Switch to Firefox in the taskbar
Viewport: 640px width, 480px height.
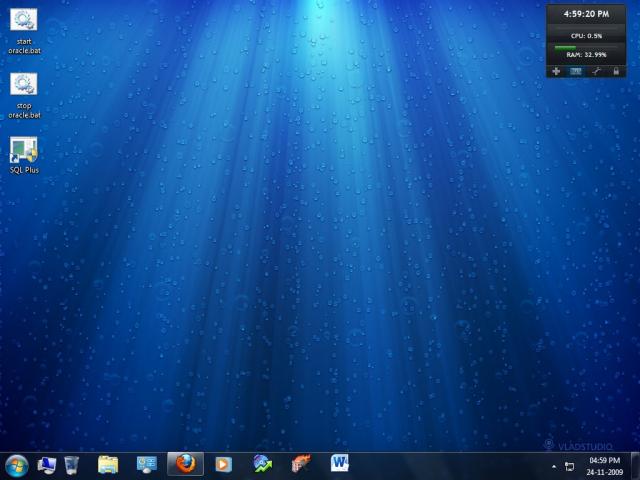[x=185, y=464]
